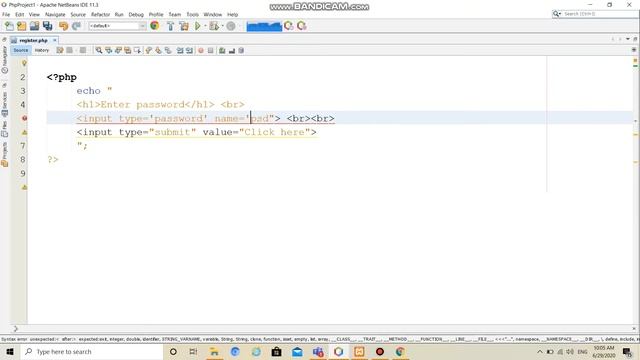Open the Tools menu
The image size is (640, 360).
192,14
